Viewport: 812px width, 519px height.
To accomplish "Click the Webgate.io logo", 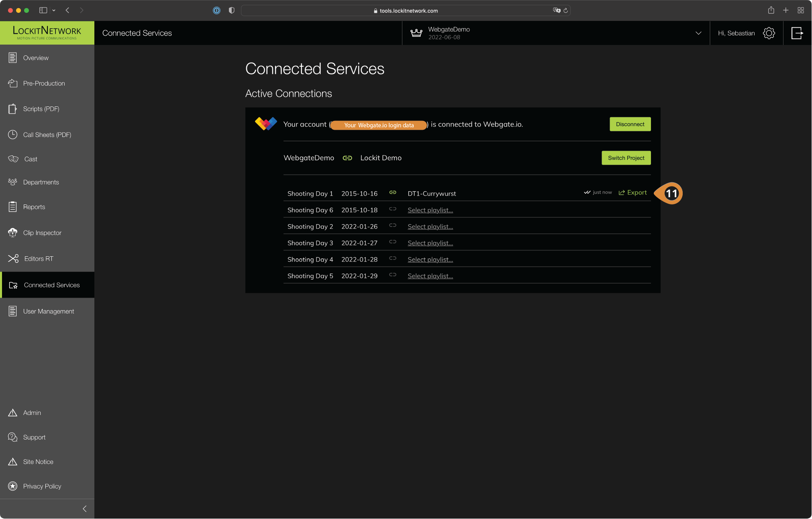I will click(266, 123).
